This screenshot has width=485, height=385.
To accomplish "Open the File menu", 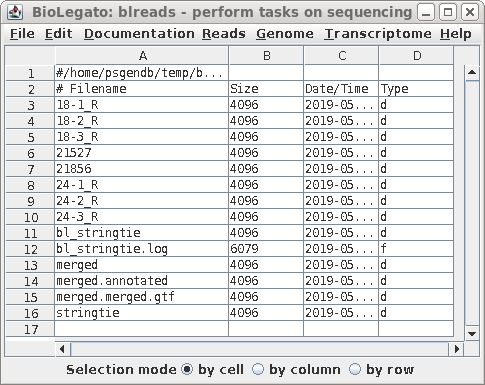I will click(22, 34).
